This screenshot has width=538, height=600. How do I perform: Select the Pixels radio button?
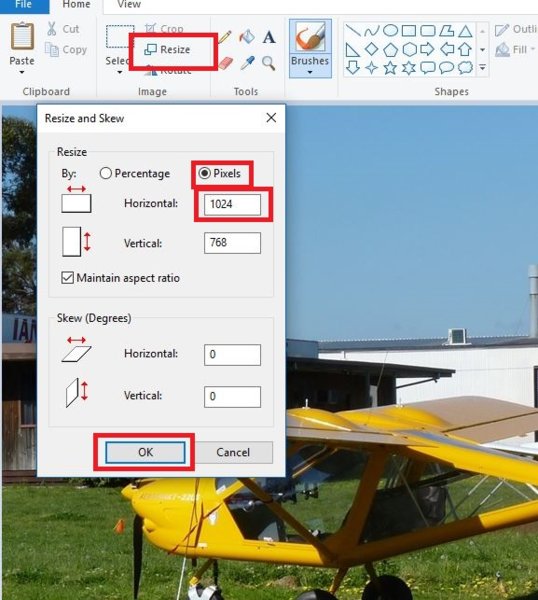(204, 173)
